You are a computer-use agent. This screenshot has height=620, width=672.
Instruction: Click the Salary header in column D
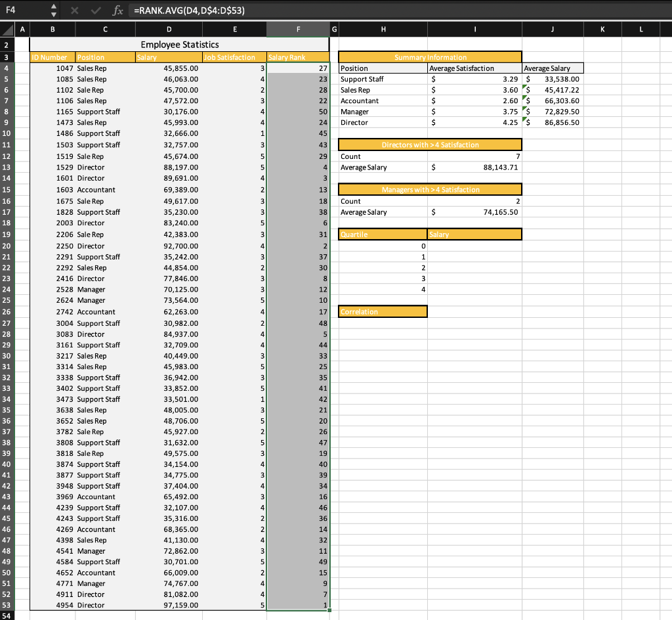click(169, 57)
